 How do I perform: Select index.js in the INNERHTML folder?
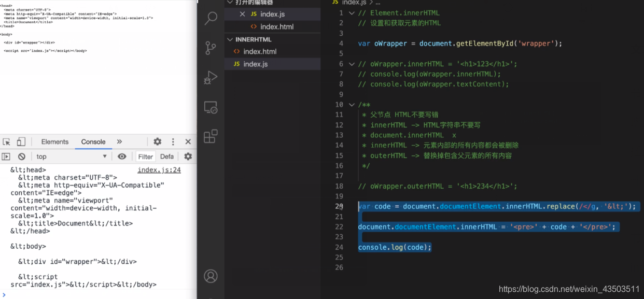[x=273, y=64]
